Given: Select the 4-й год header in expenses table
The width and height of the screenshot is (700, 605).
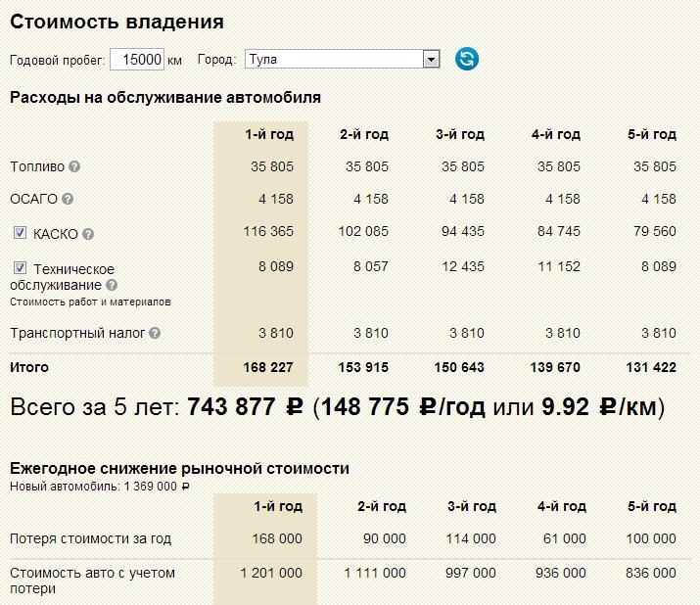Looking at the screenshot, I should [x=556, y=134].
